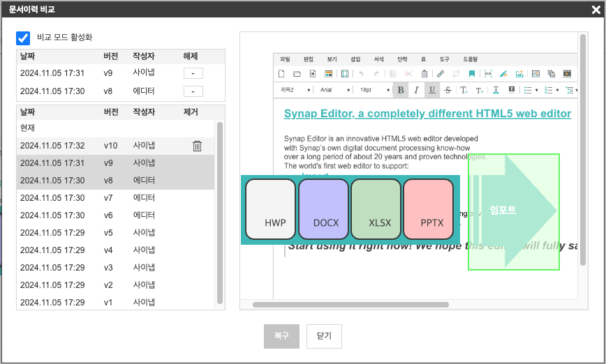Image resolution: width=606 pixels, height=364 pixels.
Task: Click the new document icon
Action: 281,73
